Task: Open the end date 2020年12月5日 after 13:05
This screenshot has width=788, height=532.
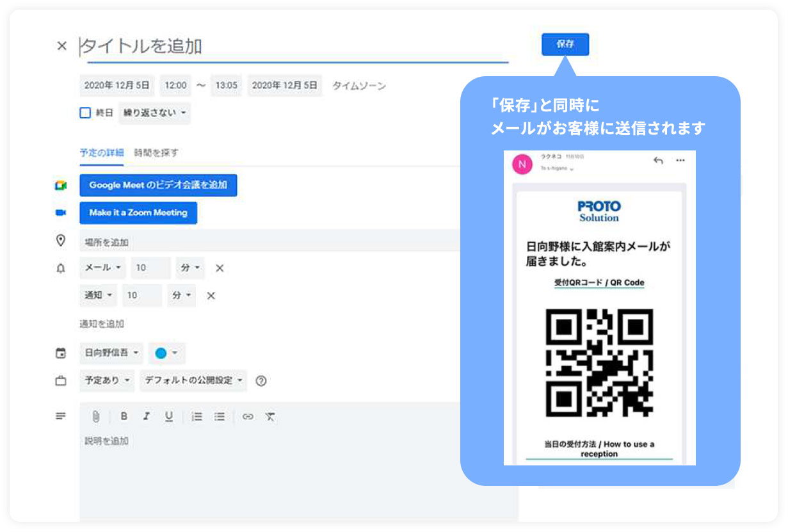Action: pyautogui.click(x=285, y=85)
